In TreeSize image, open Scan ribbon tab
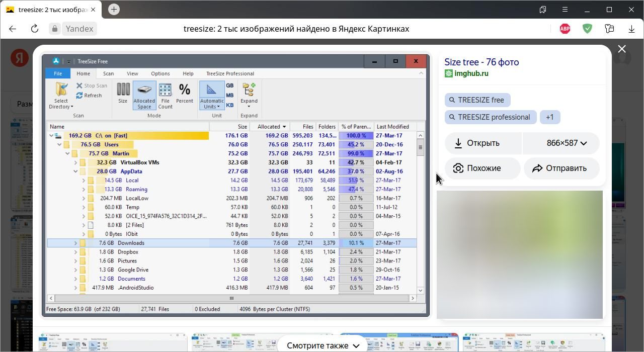This screenshot has height=352, width=644. 108,73
